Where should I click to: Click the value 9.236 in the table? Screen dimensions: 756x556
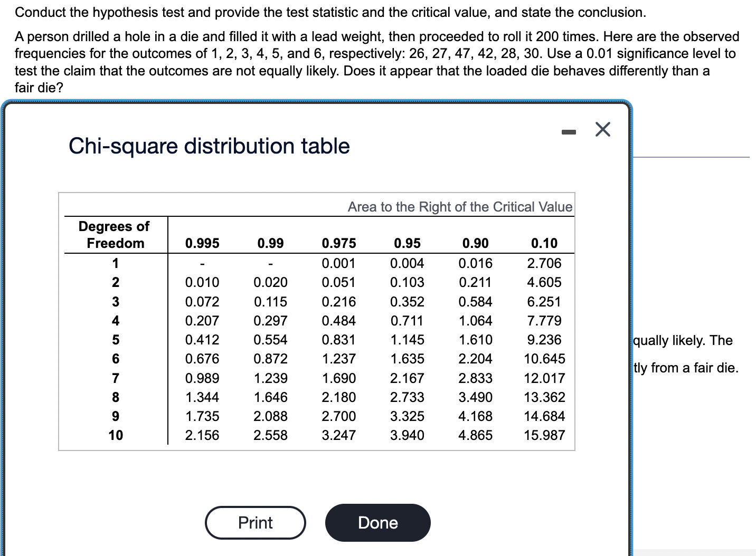(x=544, y=340)
